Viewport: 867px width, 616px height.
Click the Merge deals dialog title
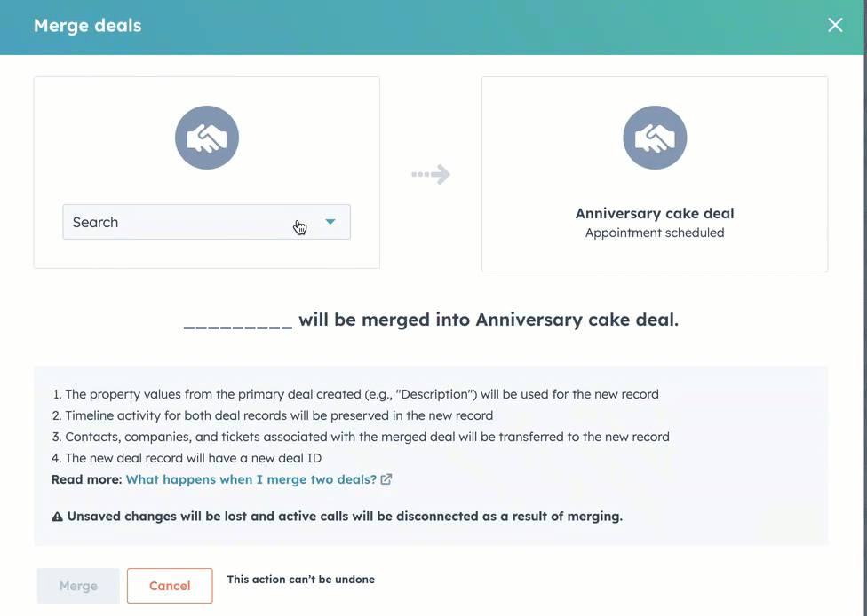pos(87,26)
